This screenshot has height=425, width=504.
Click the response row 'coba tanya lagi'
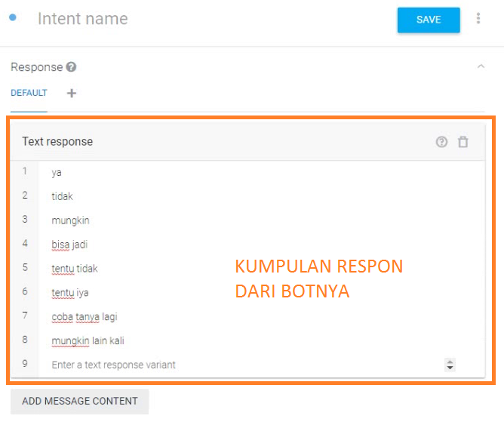click(x=261, y=316)
